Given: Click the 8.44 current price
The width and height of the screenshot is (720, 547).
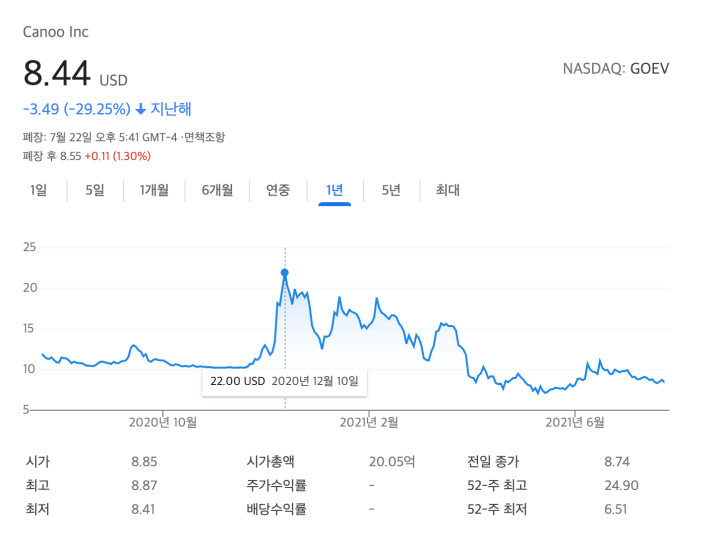Looking at the screenshot, I should click(x=56, y=73).
